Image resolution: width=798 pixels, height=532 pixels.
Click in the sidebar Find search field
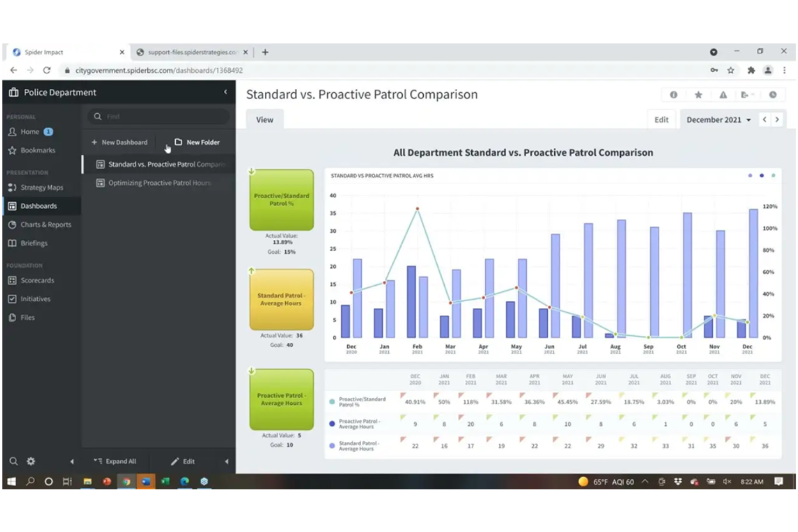pos(159,116)
